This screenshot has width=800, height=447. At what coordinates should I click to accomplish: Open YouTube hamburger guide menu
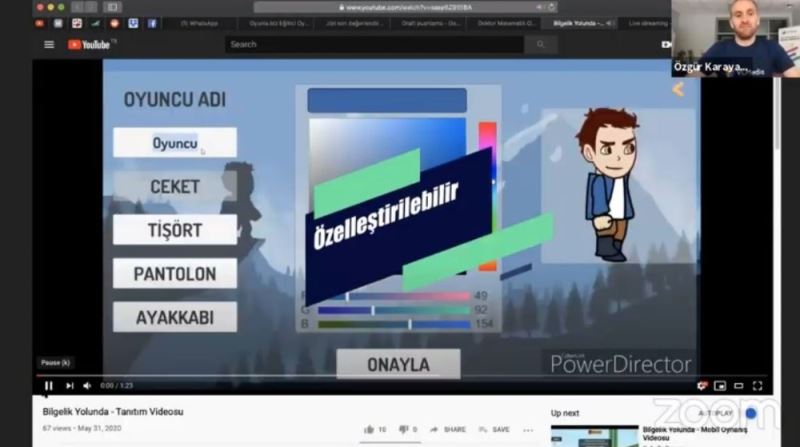click(x=49, y=44)
